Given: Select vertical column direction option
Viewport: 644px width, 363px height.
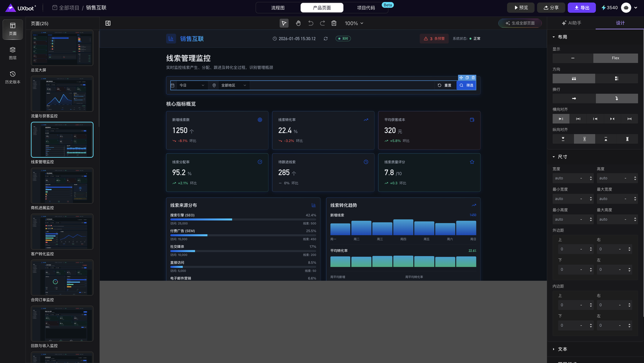Looking at the screenshot, I should 617,78.
